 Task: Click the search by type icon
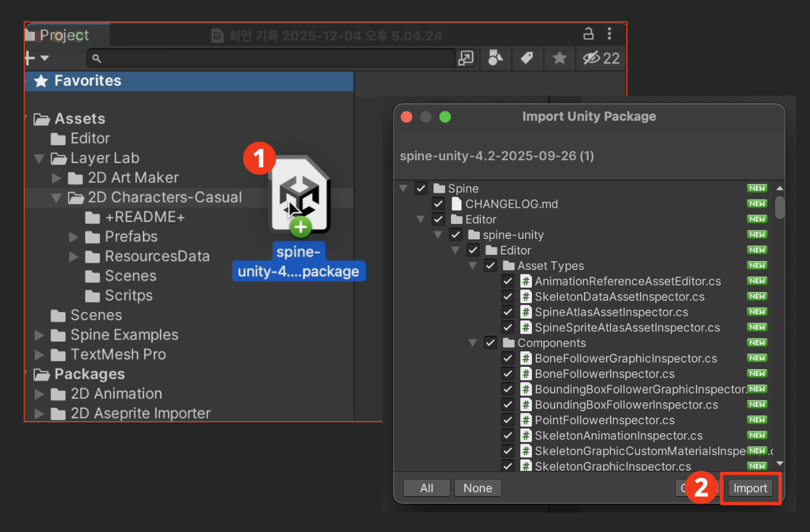[x=495, y=58]
